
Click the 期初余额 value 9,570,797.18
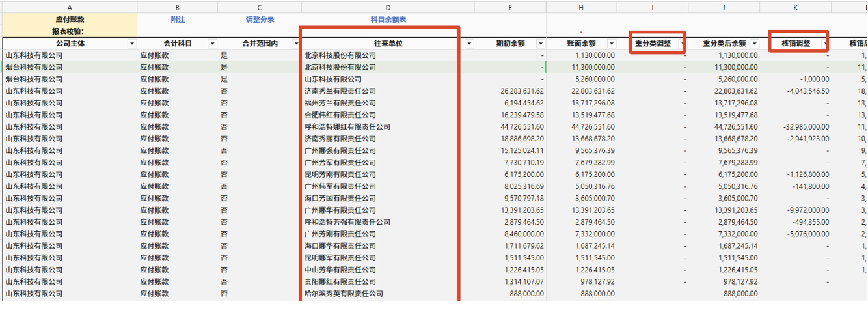pyautogui.click(x=524, y=198)
